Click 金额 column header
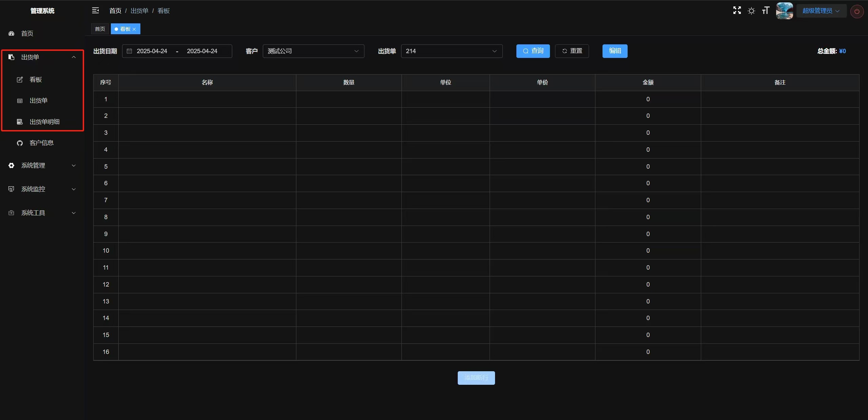This screenshot has height=420, width=868. tap(648, 82)
